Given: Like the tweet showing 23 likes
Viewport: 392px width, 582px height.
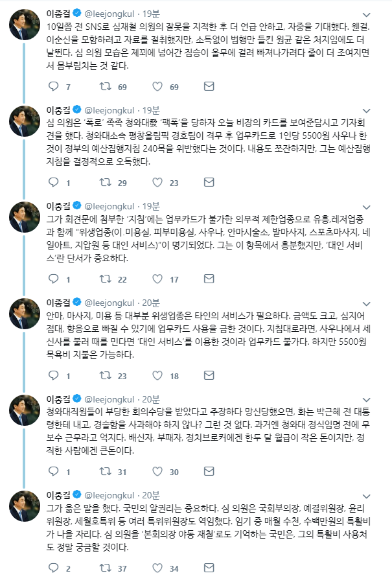Looking at the screenshot, I should (x=156, y=183).
